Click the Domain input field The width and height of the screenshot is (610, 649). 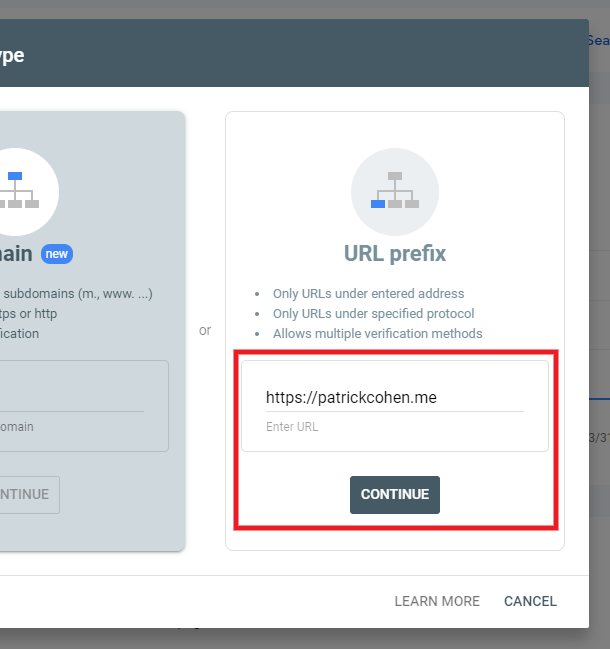click(72, 398)
